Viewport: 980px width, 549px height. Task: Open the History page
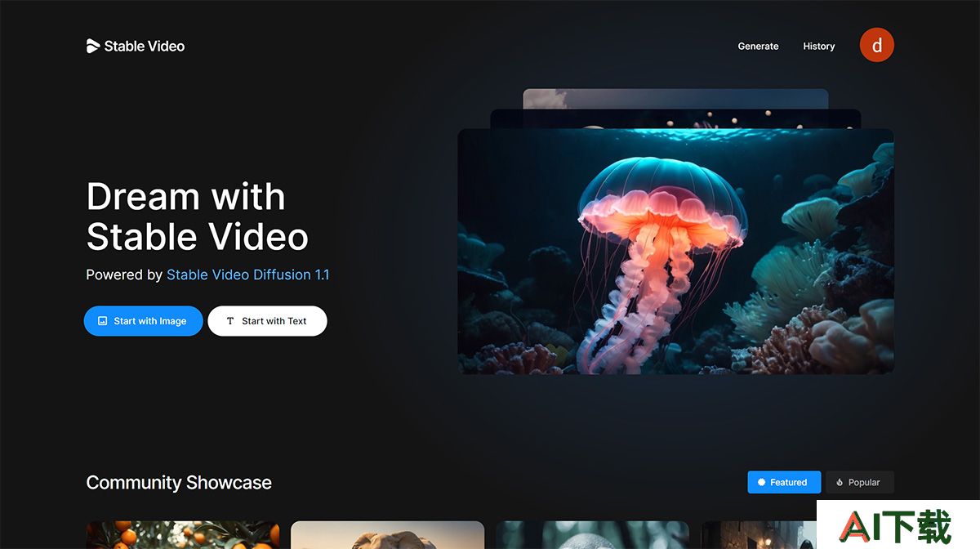click(x=818, y=47)
